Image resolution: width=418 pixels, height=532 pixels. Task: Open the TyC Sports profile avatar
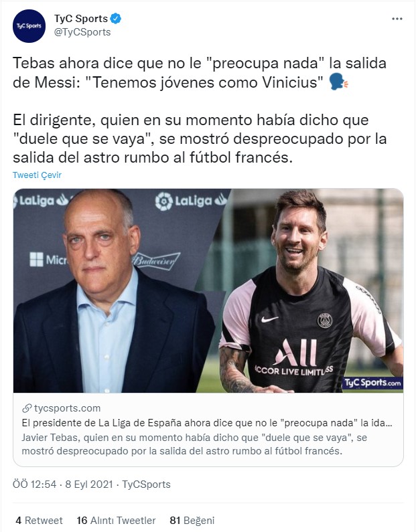point(29,26)
